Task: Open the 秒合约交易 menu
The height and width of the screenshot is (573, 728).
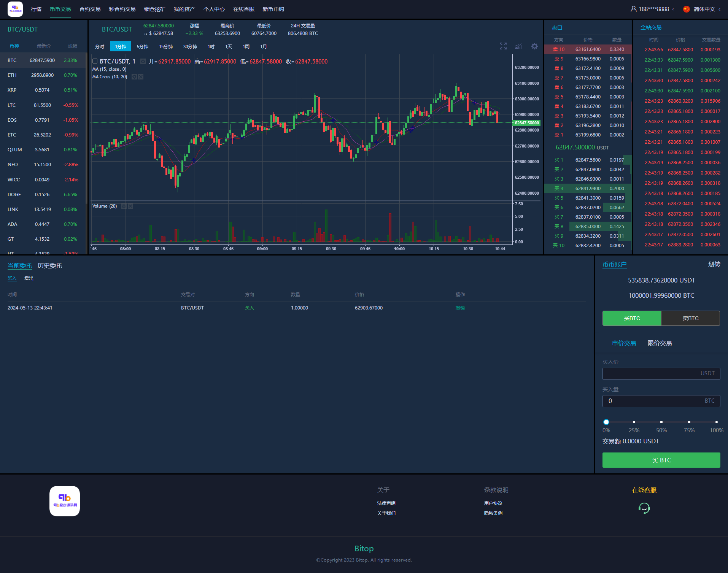Action: (x=122, y=9)
